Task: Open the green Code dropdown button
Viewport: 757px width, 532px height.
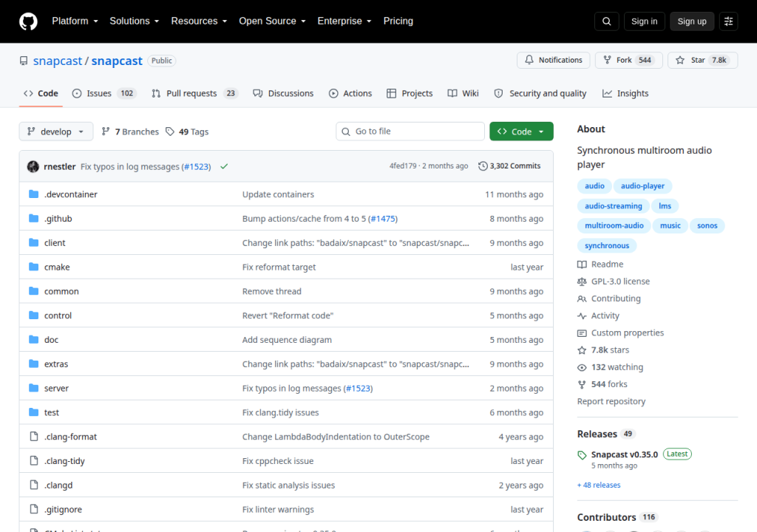Action: click(521, 132)
